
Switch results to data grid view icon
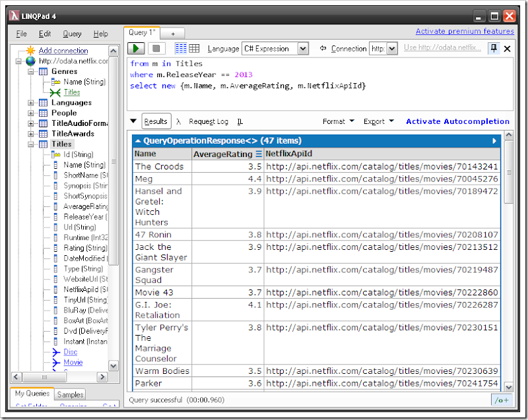tap(194, 49)
